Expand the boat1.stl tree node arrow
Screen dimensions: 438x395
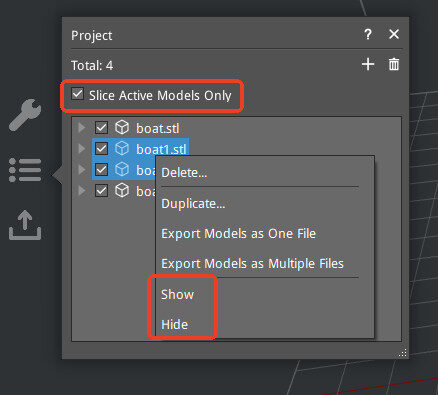coord(82,149)
